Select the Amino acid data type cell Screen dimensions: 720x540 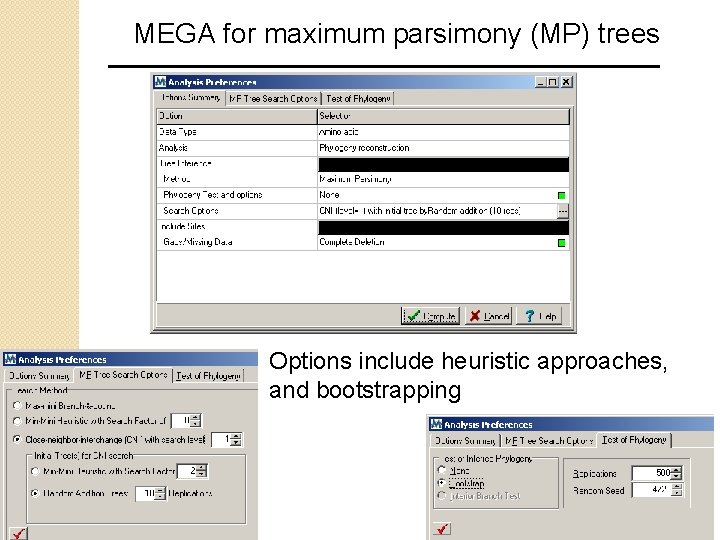(x=443, y=132)
